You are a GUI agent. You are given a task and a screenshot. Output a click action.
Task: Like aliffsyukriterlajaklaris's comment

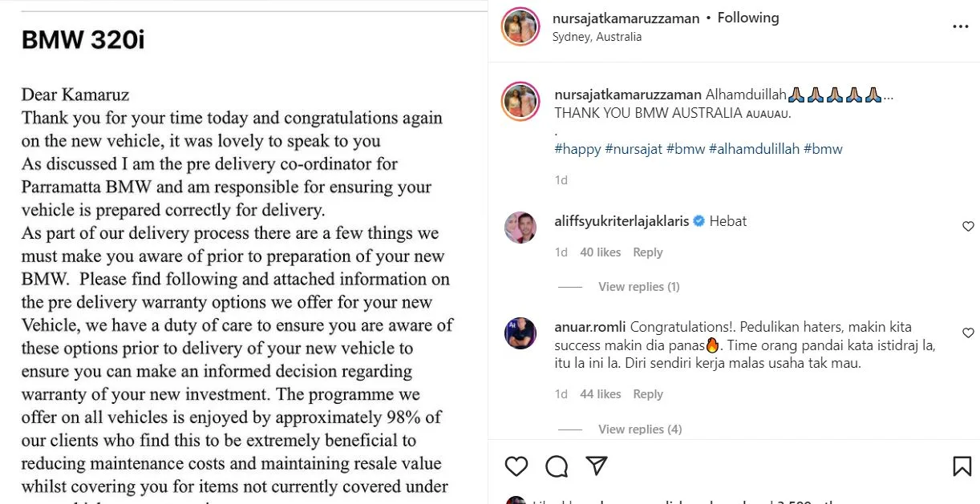coord(968,227)
